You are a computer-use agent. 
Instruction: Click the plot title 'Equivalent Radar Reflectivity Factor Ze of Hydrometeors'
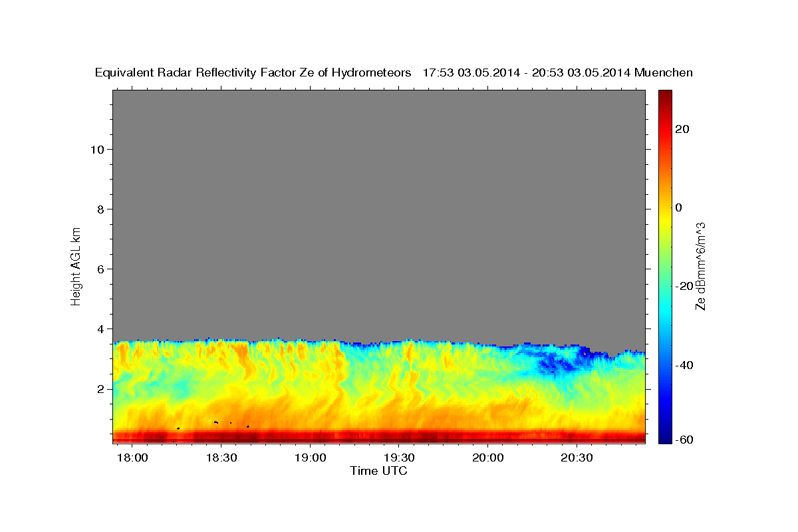(x=253, y=72)
